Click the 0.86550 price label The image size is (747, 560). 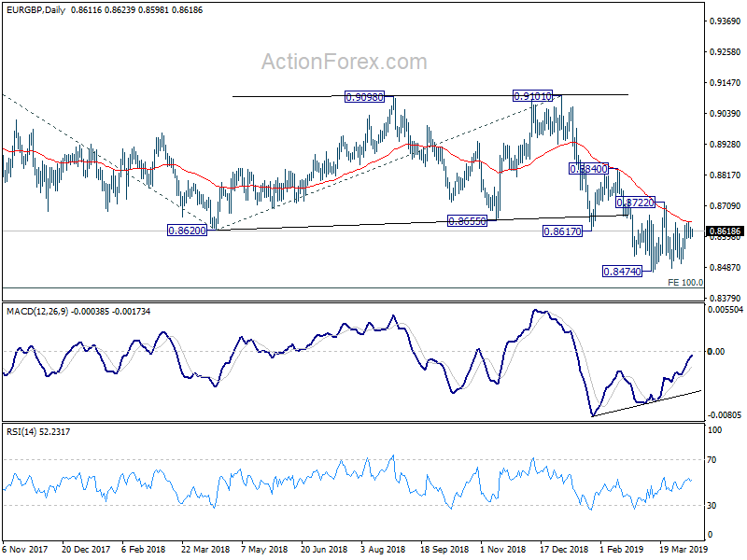(468, 221)
